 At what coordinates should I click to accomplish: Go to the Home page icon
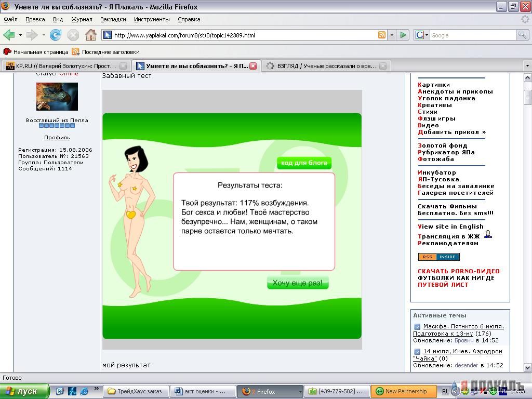90,35
